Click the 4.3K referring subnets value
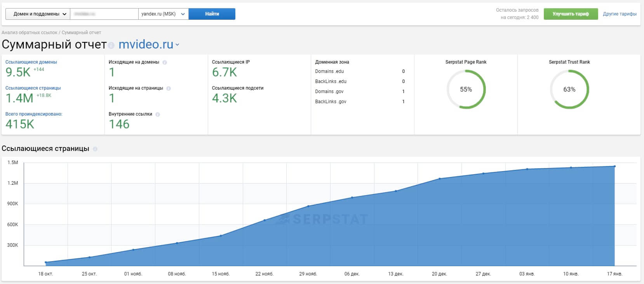The width and height of the screenshot is (644, 284). [225, 98]
